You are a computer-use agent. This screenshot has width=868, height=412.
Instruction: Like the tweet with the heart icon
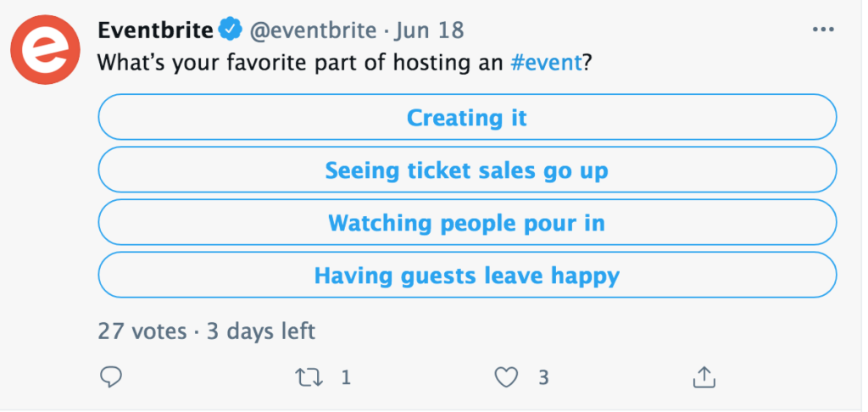(x=506, y=377)
